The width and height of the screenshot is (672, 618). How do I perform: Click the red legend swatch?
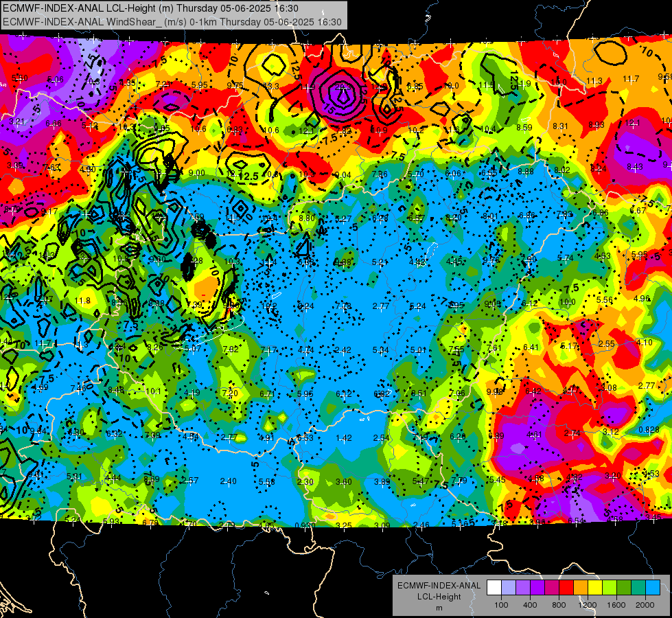coord(566,588)
